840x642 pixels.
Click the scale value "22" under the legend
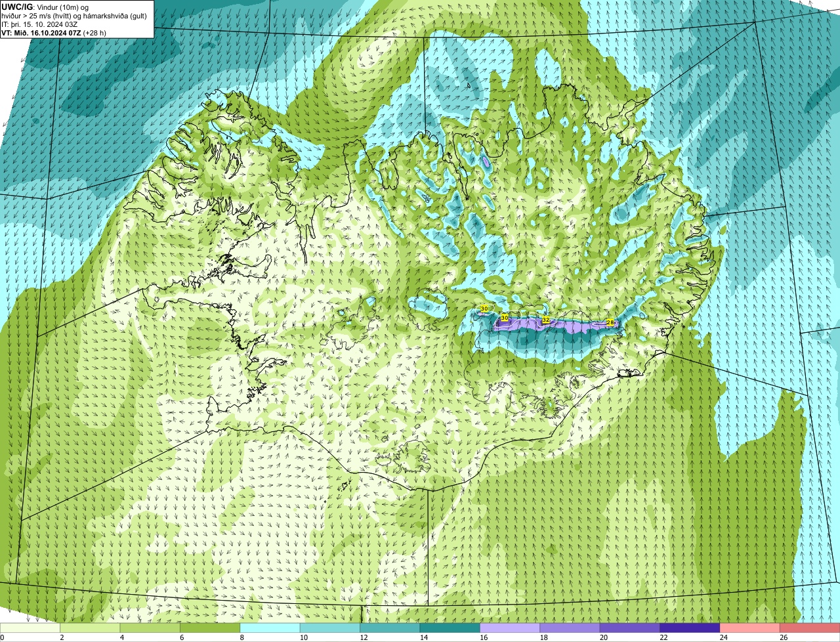663,637
